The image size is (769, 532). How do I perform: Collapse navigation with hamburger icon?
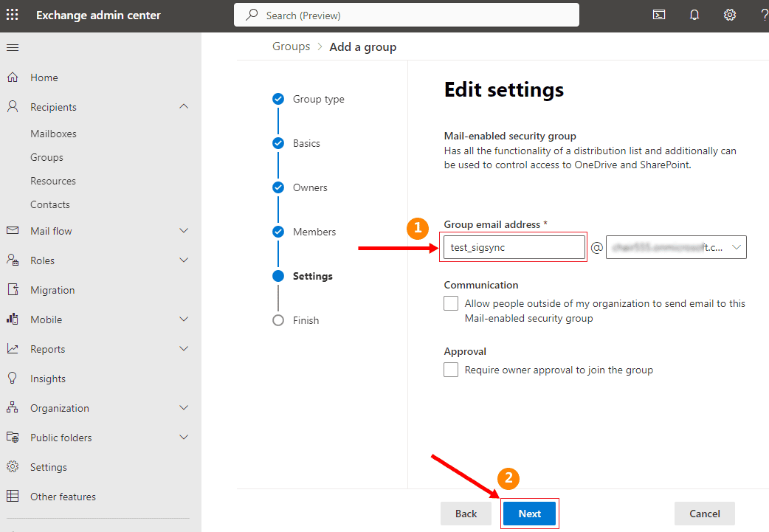tap(13, 48)
